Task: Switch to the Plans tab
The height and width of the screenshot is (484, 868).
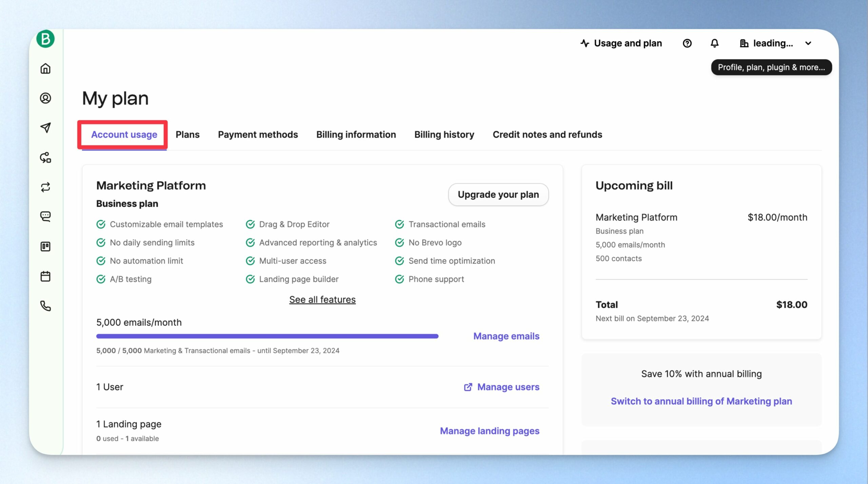Action: pos(188,134)
